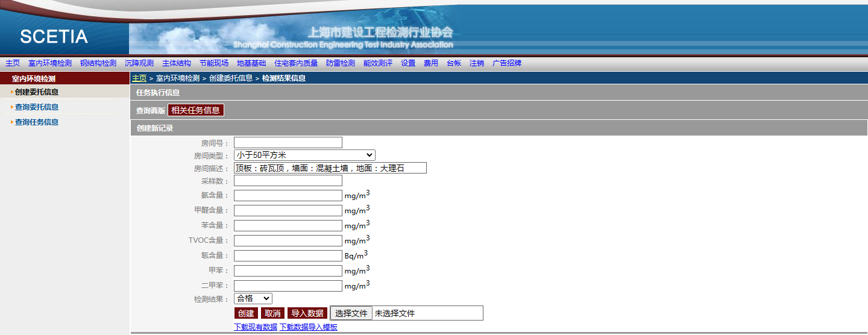Open the 设置 menu item
The height and width of the screenshot is (335, 868).
point(408,63)
